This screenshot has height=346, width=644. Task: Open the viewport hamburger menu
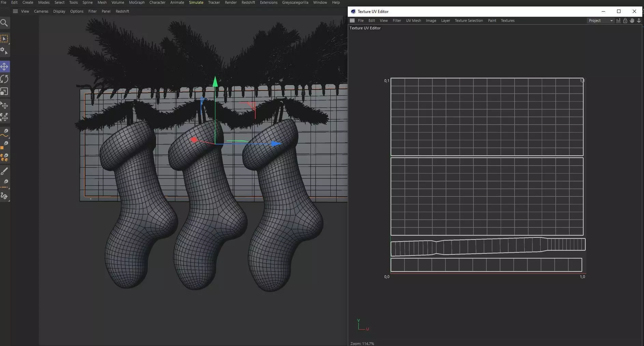pyautogui.click(x=15, y=11)
